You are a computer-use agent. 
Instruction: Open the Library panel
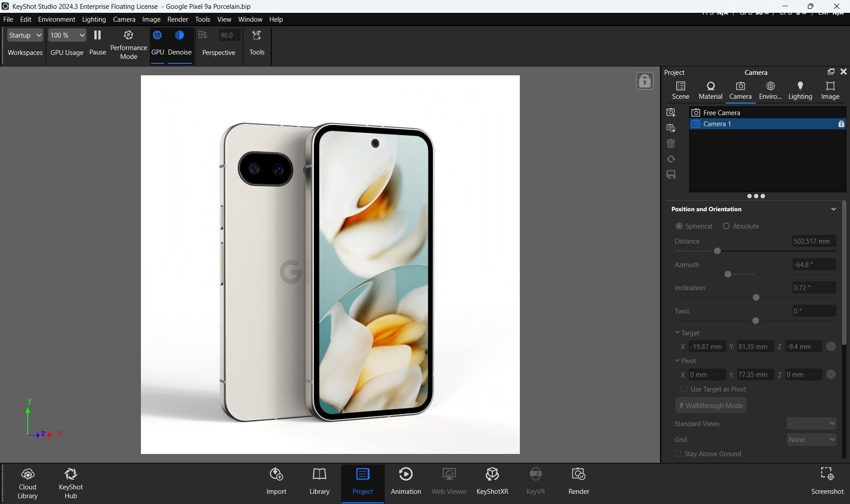pyautogui.click(x=319, y=481)
